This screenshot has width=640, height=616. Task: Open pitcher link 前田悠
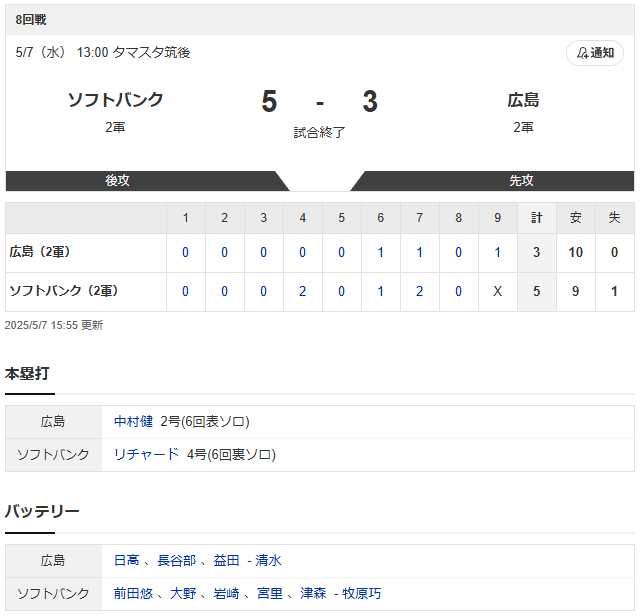(x=133, y=593)
